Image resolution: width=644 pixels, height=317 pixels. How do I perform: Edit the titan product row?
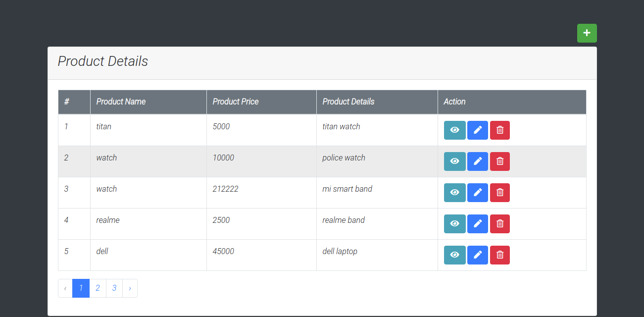pyautogui.click(x=477, y=130)
